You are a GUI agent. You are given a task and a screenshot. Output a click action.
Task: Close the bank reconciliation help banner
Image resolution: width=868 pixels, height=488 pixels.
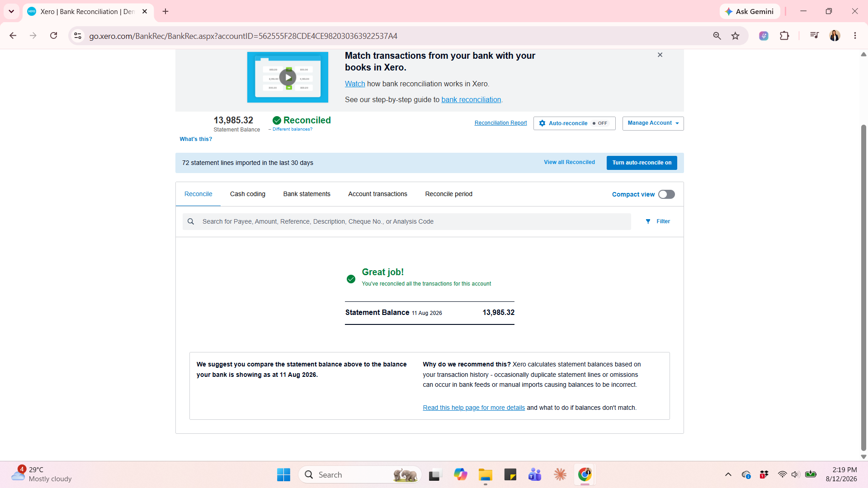[x=660, y=55]
